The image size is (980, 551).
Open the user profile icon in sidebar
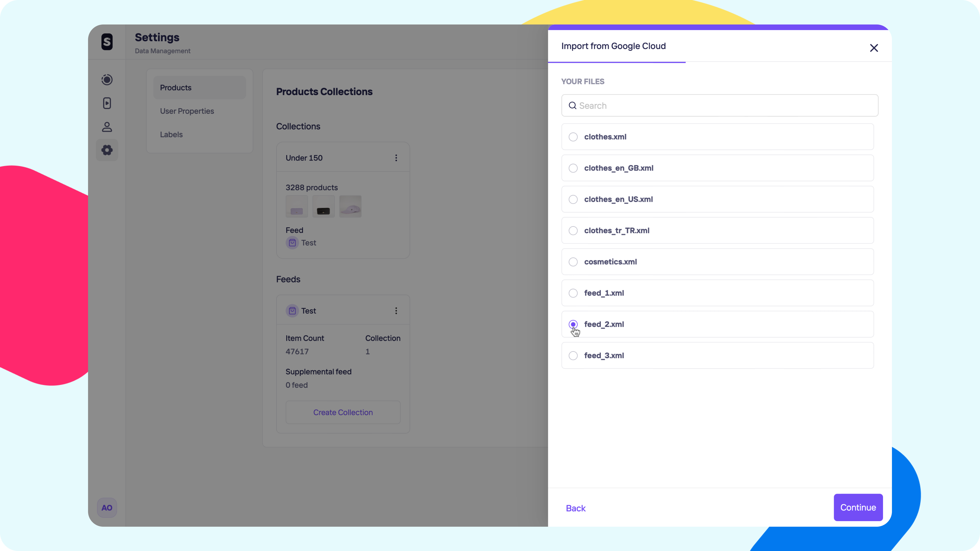click(x=107, y=127)
